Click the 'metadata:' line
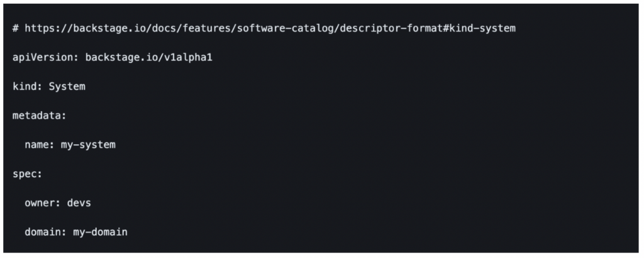 click(x=39, y=116)
